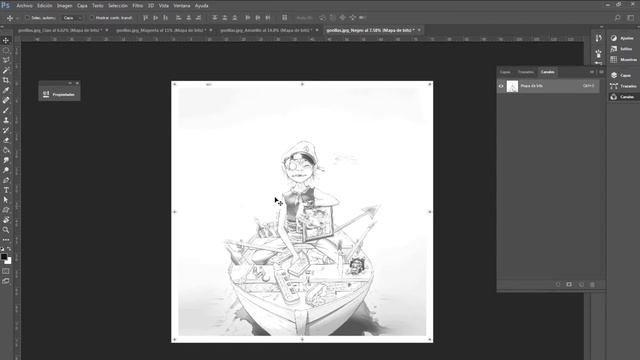
Task: Close the Negro document tab
Action: 419,30
